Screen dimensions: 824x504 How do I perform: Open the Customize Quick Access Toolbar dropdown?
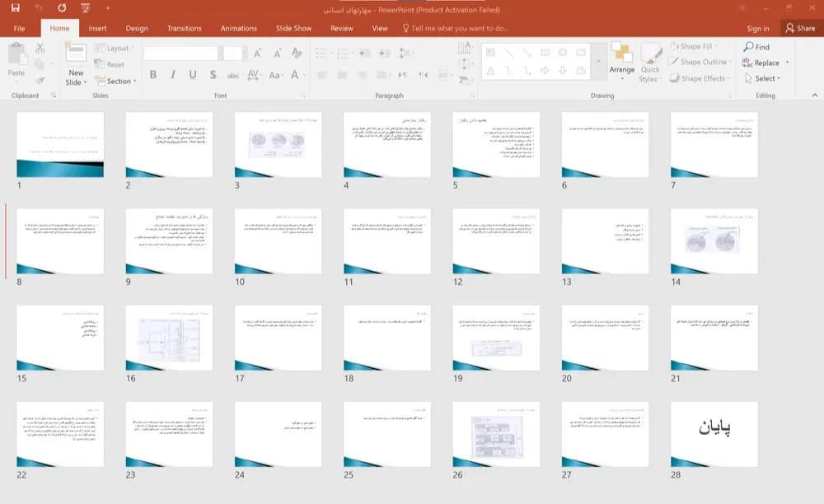pyautogui.click(x=108, y=8)
